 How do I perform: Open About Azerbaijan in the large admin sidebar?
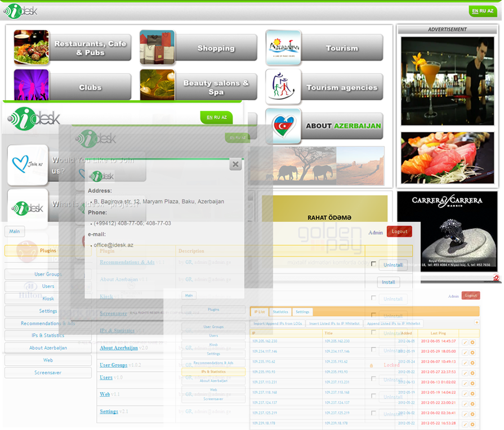point(48,348)
